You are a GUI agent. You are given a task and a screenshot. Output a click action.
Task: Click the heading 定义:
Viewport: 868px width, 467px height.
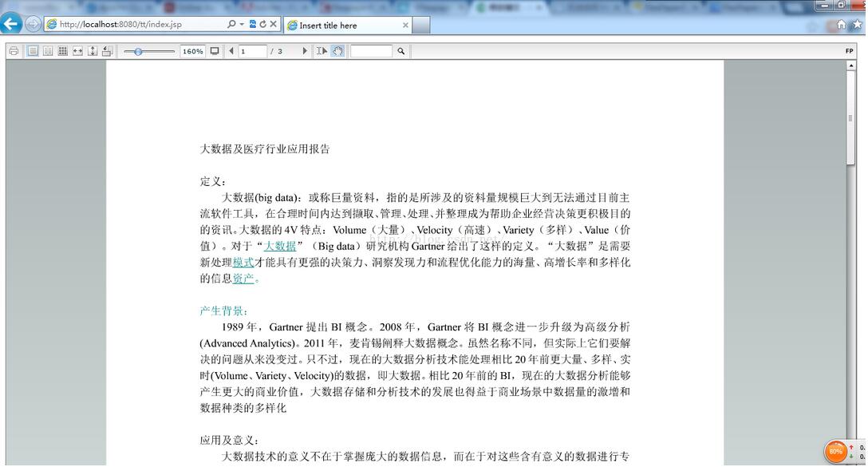click(212, 182)
